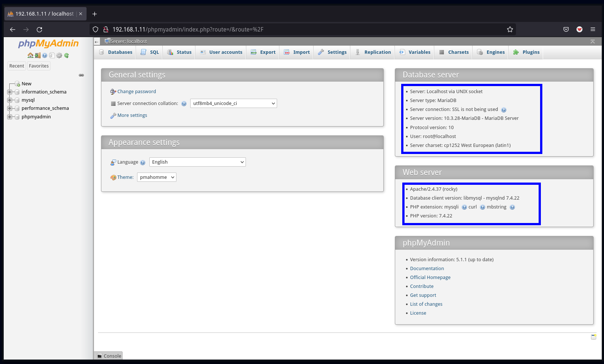Click the Favorites button
The width and height of the screenshot is (604, 364).
pyautogui.click(x=39, y=66)
